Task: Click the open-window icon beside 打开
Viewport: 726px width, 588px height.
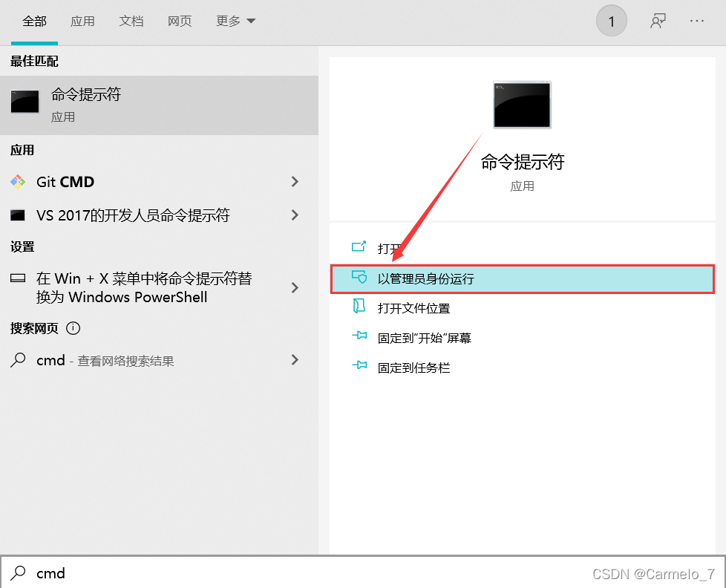Action: click(x=359, y=246)
